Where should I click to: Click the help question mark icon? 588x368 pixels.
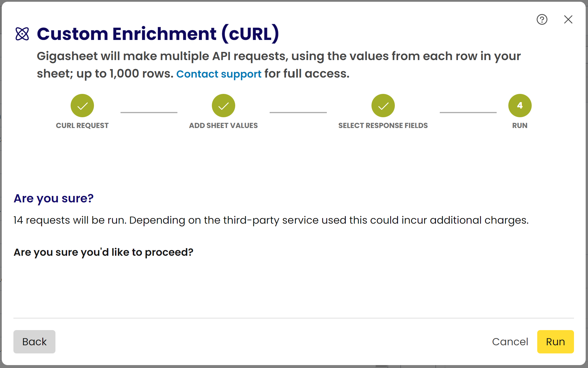click(542, 20)
